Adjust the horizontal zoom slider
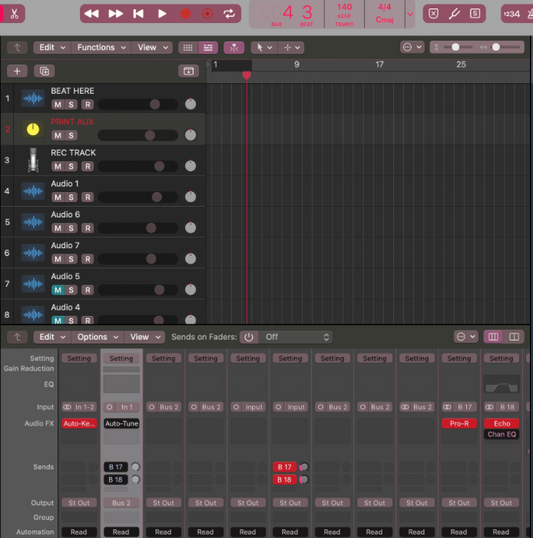533x538 pixels. point(496,47)
